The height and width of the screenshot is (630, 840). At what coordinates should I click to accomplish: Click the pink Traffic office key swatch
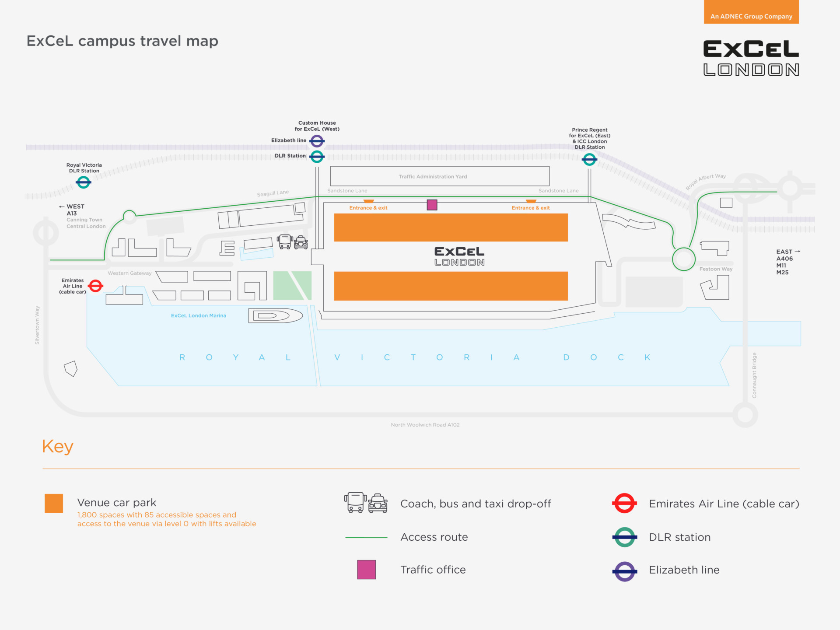(x=366, y=570)
